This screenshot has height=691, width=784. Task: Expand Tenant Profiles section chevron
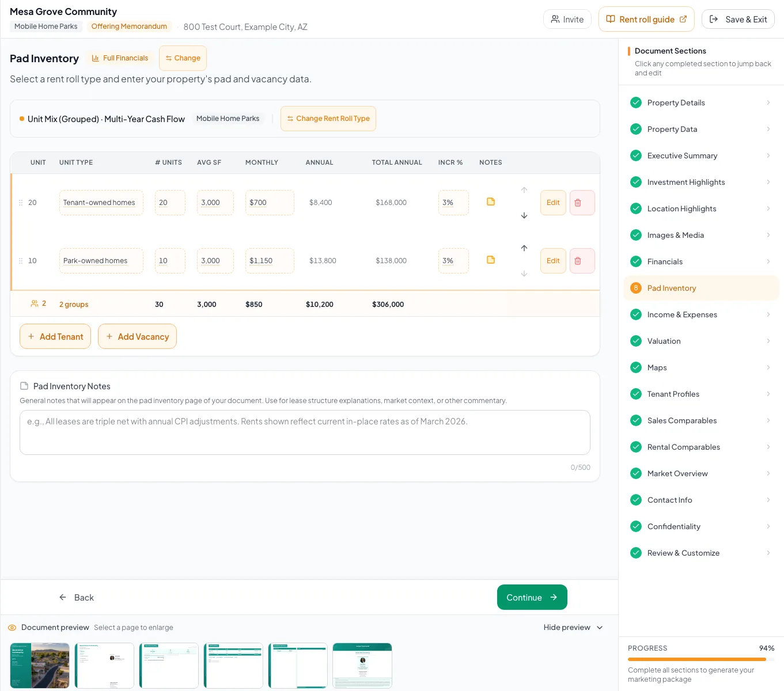[x=768, y=394]
